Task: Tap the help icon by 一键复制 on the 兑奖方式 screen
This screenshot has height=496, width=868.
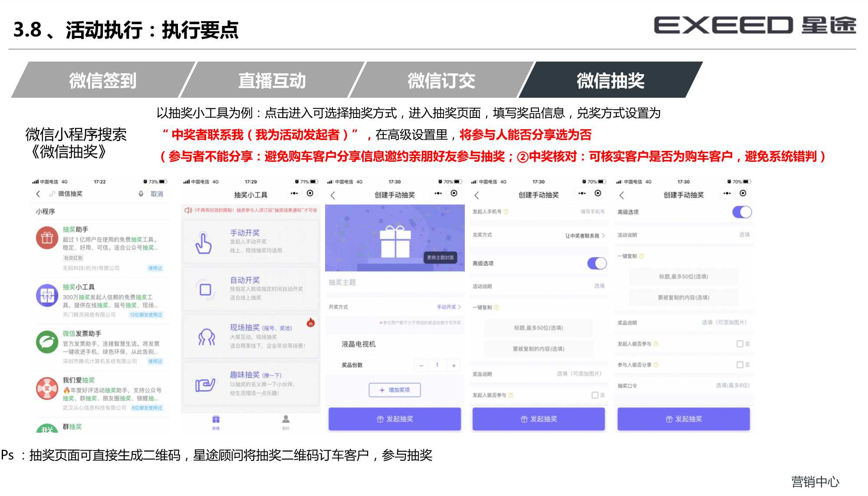Action: tap(496, 307)
